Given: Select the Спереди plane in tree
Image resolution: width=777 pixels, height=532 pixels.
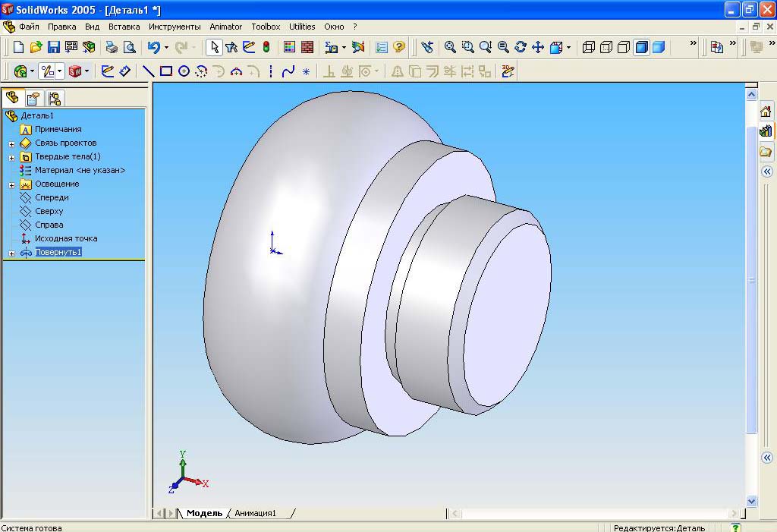Looking at the screenshot, I should coord(52,197).
